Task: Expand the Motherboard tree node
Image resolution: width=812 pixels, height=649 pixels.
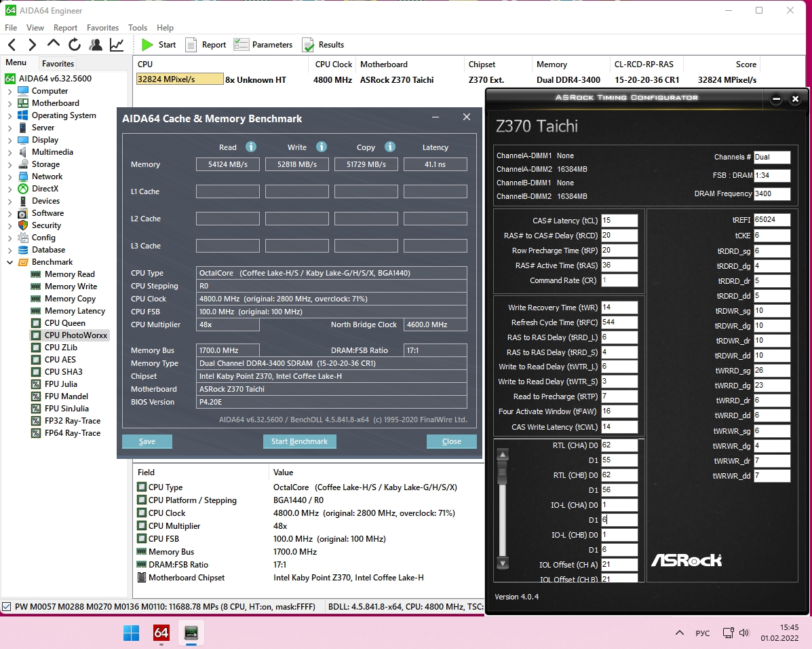Action: (x=9, y=103)
